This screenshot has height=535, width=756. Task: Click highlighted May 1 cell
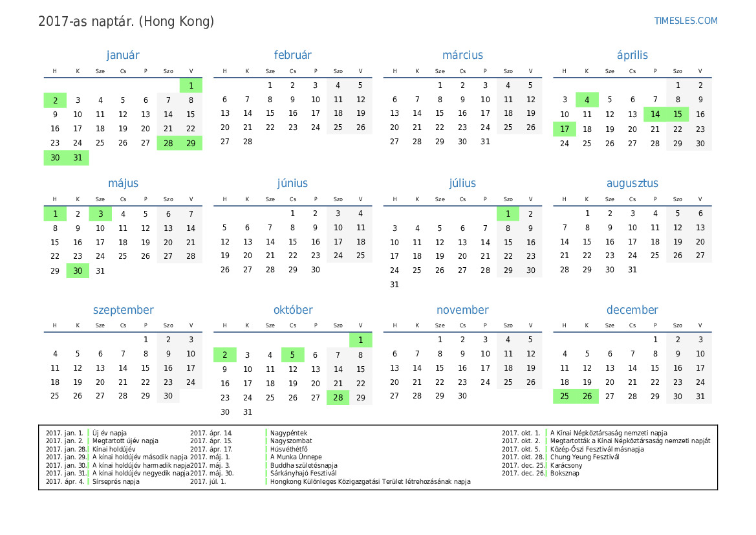[x=55, y=213]
